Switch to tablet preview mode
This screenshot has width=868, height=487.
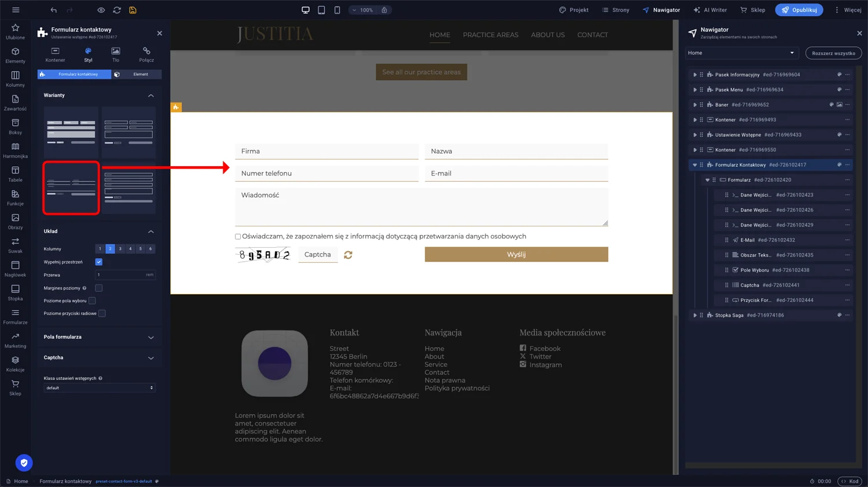[x=320, y=10]
